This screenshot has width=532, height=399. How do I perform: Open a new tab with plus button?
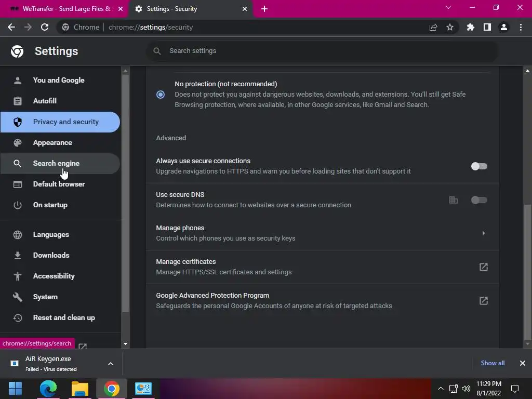[x=264, y=9]
